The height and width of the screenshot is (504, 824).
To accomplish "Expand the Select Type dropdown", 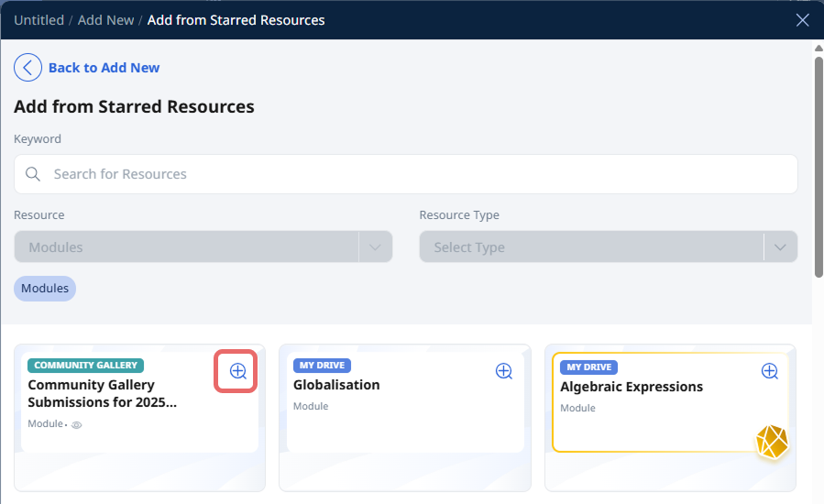I will (609, 247).
